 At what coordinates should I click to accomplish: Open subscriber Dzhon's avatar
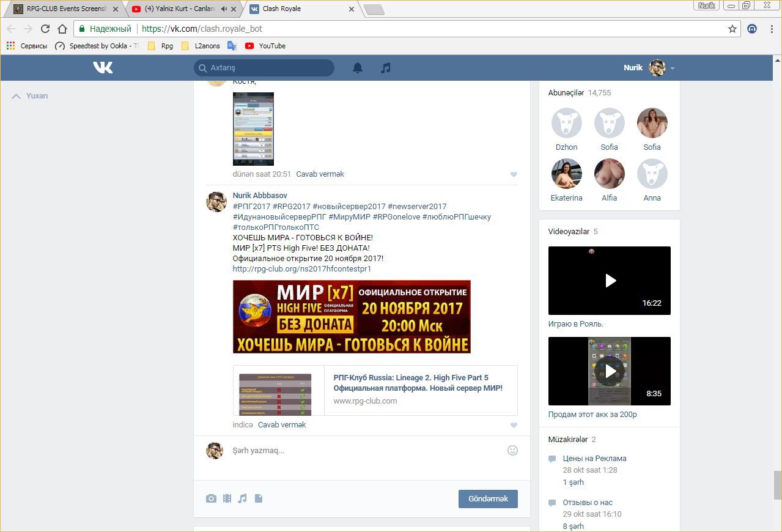(x=567, y=123)
